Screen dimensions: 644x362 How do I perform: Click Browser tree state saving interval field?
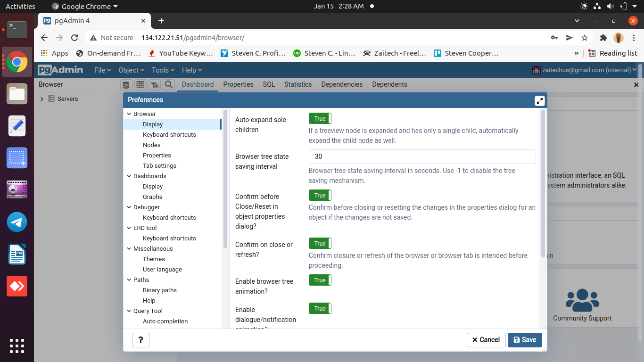click(x=422, y=156)
